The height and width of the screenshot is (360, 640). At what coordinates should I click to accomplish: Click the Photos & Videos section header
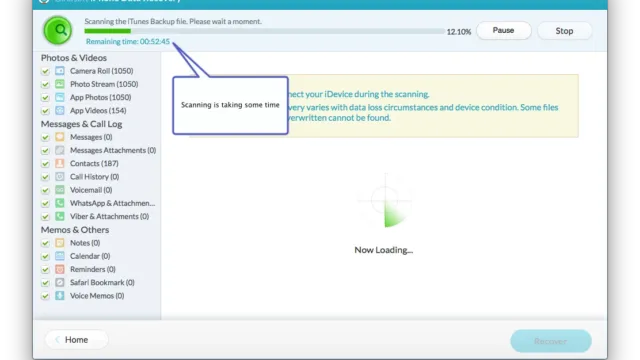(x=74, y=58)
